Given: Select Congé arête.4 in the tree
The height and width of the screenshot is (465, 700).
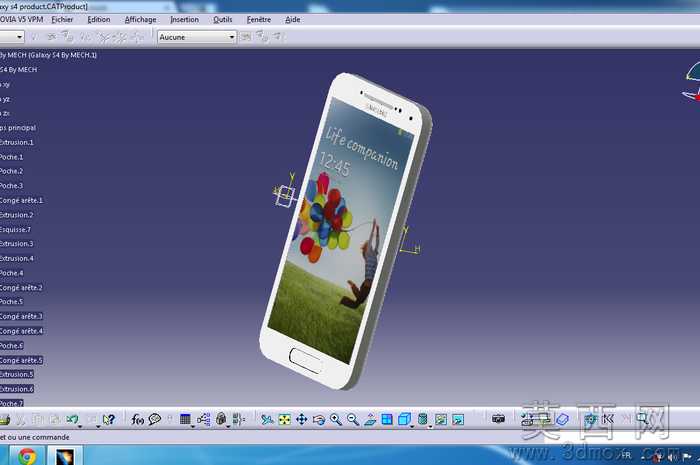Looking at the screenshot, I should click(x=21, y=331).
